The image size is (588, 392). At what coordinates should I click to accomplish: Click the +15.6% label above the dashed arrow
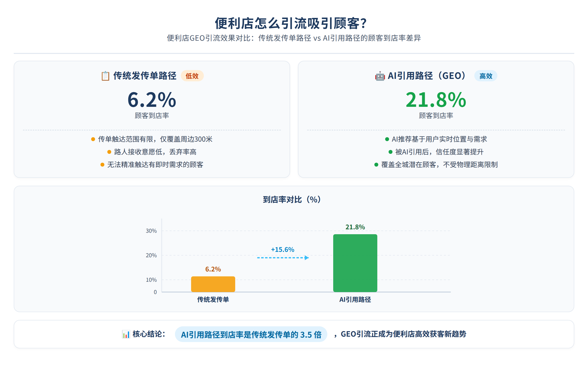pyautogui.click(x=282, y=249)
